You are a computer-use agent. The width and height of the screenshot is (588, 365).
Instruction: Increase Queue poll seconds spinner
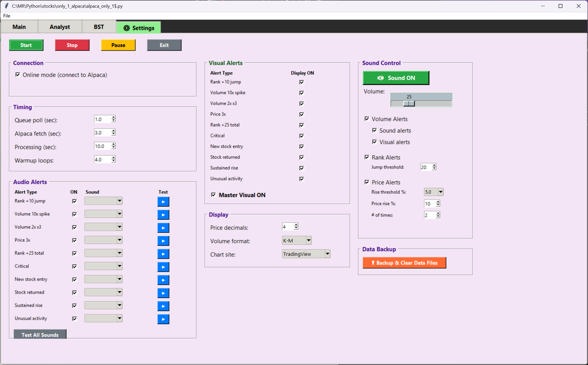point(113,117)
